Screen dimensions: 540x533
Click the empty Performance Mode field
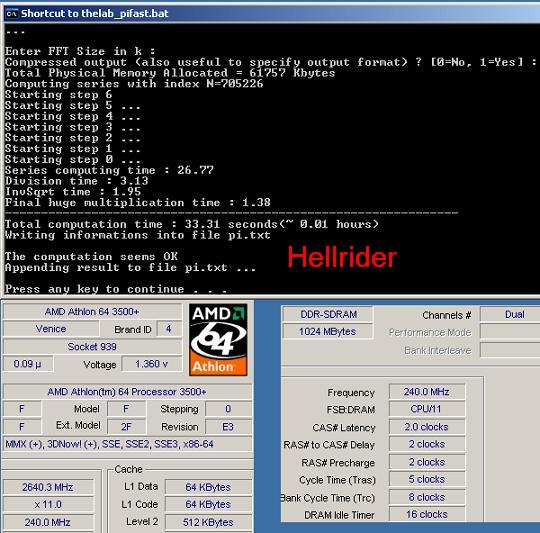[x=510, y=332]
